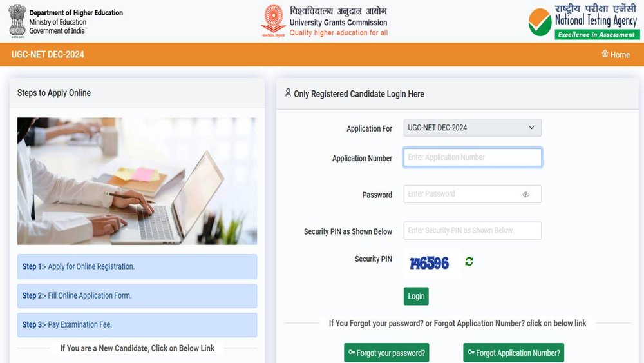Screen dimensions: 644x363
Task: Click key icon on Forgot your password button
Action: 352,352
